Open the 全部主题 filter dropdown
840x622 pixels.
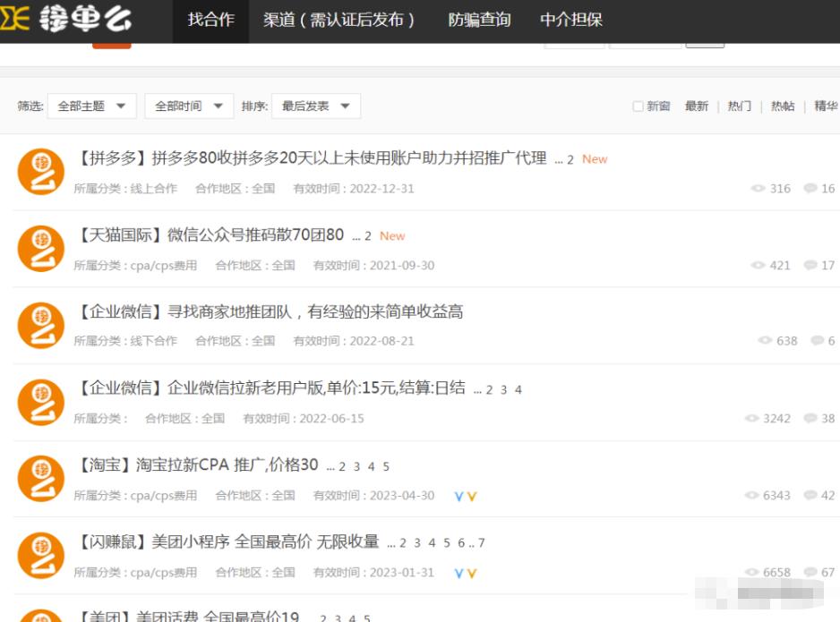click(92, 105)
